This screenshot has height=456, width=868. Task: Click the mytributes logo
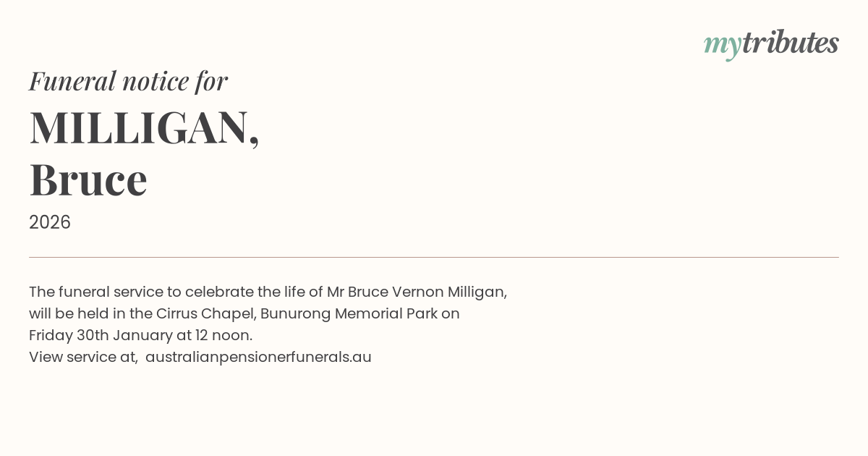click(x=771, y=43)
